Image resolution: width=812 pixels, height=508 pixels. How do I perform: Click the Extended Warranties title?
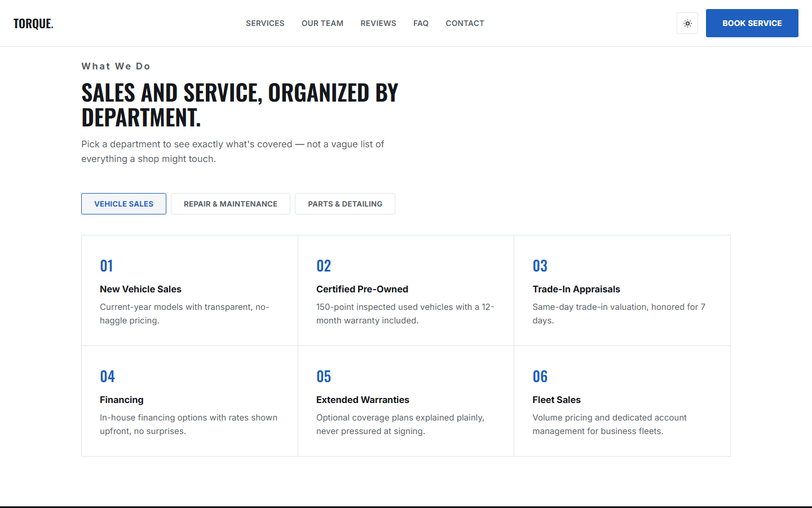pyautogui.click(x=363, y=400)
